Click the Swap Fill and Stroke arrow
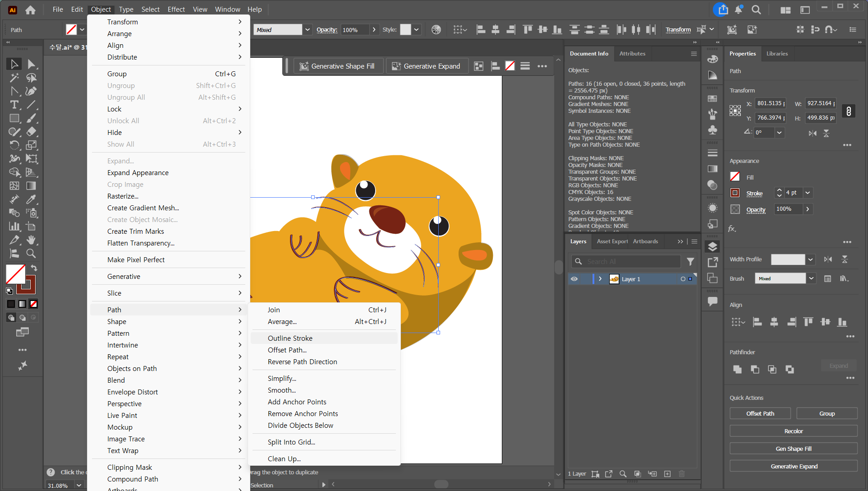Image resolution: width=868 pixels, height=491 pixels. click(34, 268)
